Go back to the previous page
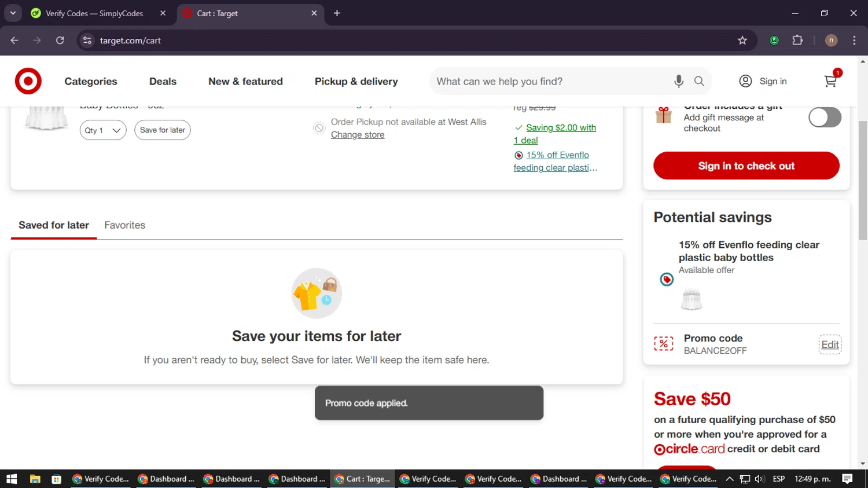The height and width of the screenshot is (488, 868). pyautogui.click(x=14, y=41)
